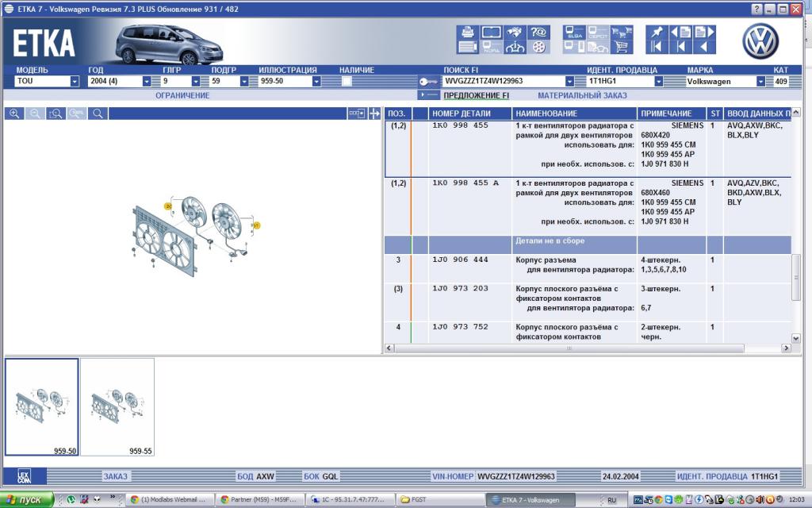Image resolution: width=812 pixels, height=508 pixels.
Task: Zoom in on the illustration
Action: (14, 114)
